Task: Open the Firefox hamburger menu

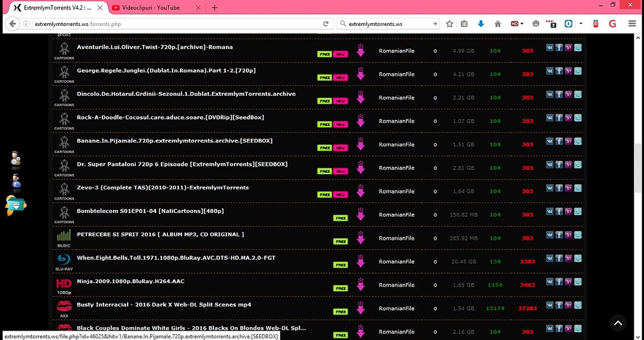Action: point(632,24)
